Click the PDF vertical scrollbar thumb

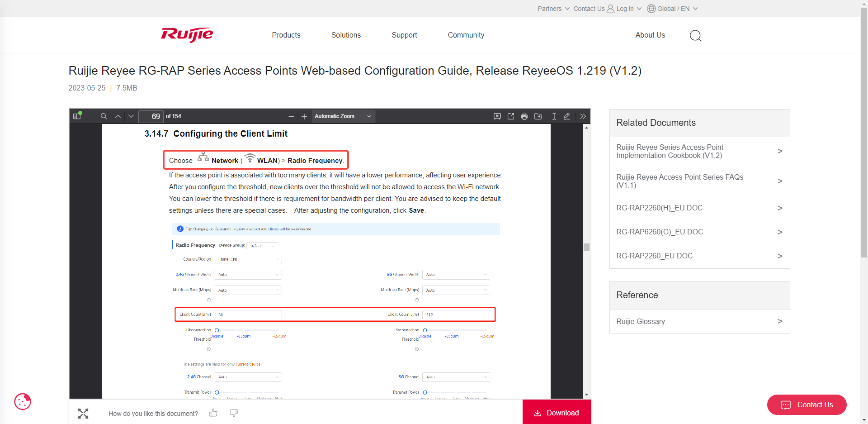point(586,247)
